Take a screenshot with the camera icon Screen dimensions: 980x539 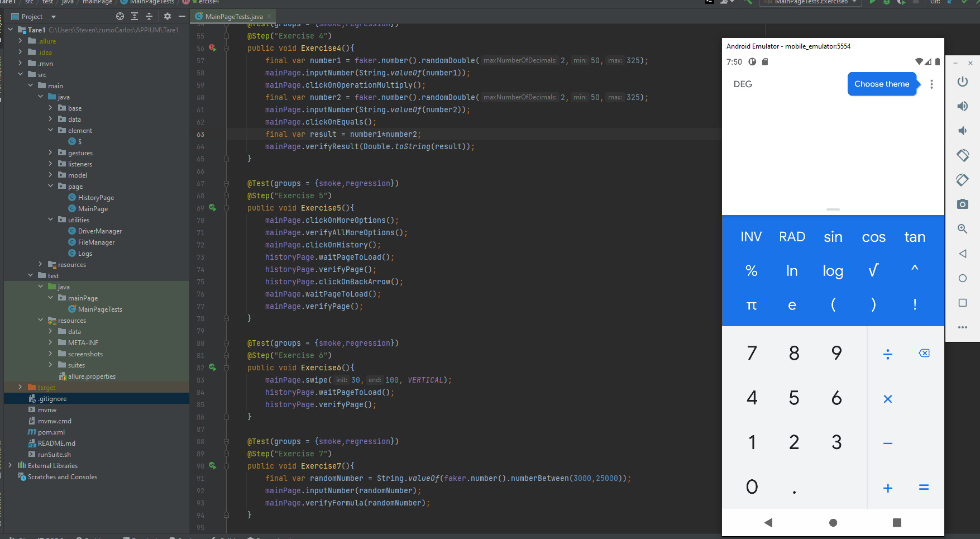pos(962,204)
